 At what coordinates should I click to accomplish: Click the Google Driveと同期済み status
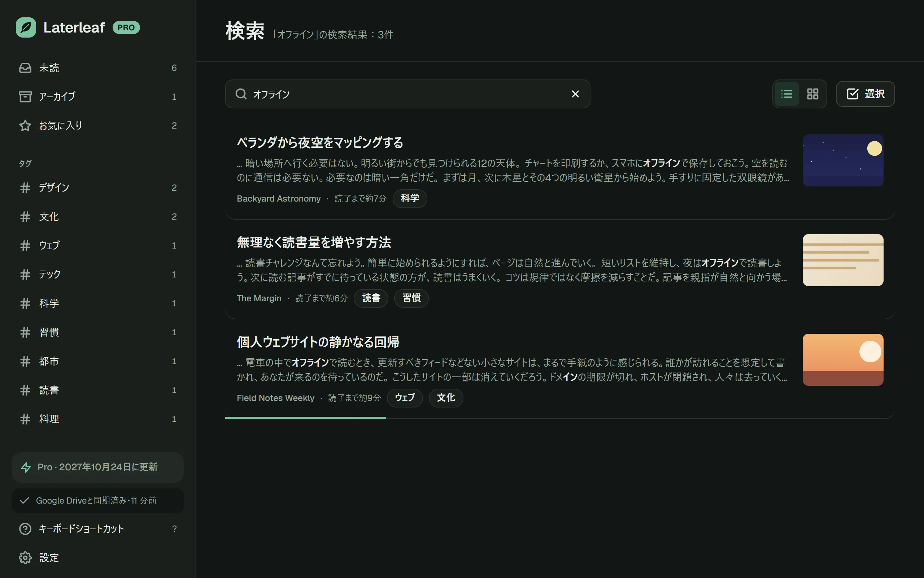pos(98,500)
